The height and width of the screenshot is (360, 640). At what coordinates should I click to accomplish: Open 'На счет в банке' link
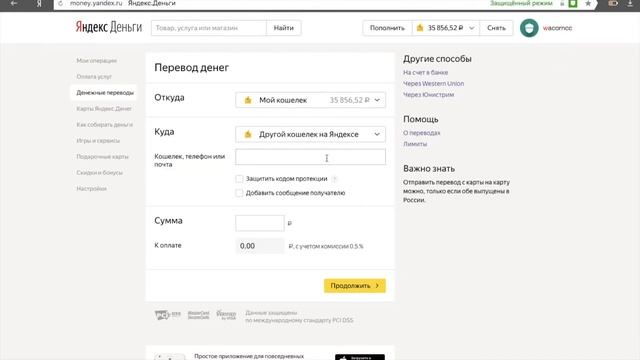[x=425, y=72]
